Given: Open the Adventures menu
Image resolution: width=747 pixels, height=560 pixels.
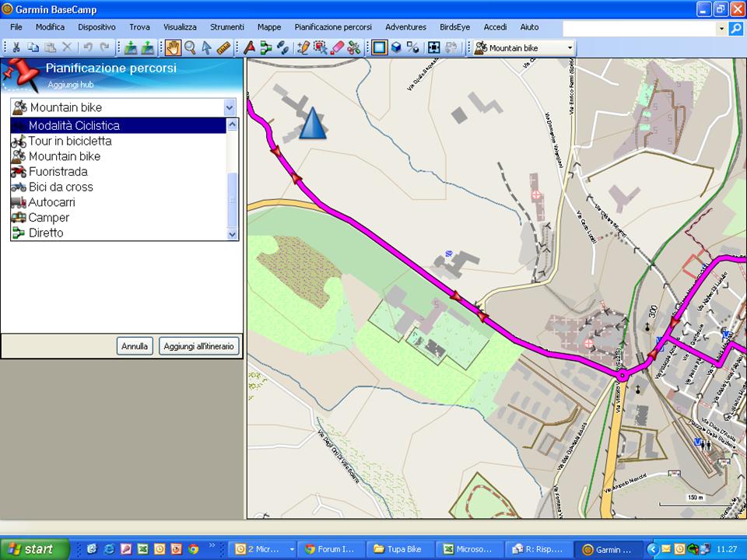Looking at the screenshot, I should click(406, 27).
